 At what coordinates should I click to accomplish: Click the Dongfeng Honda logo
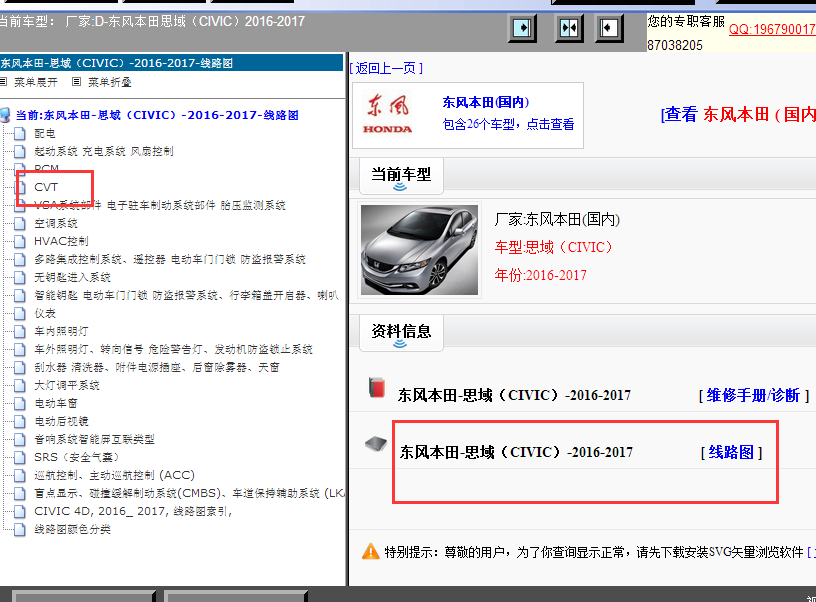point(388,114)
